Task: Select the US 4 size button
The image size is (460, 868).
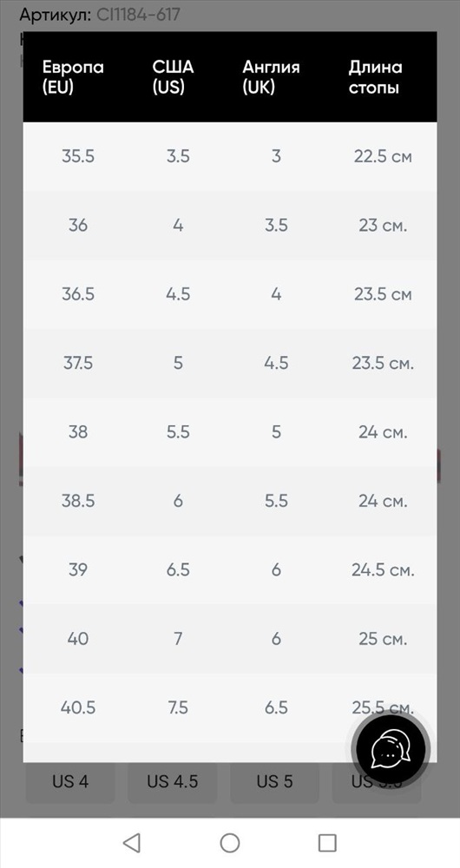Action: (70, 781)
